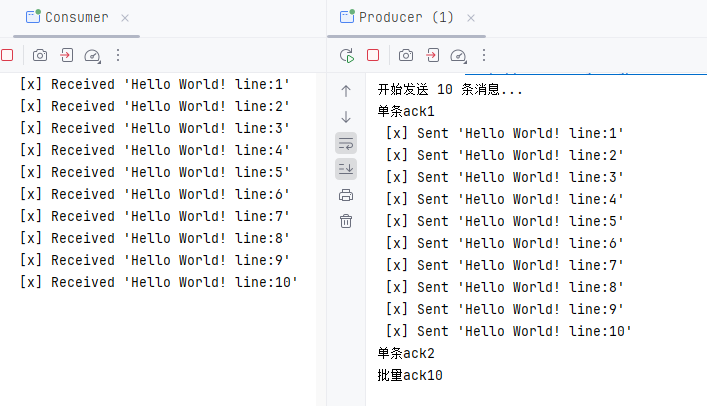Click Consumer line "Received 'Hello World! line:2'"
707x406 pixels.
tap(155, 106)
